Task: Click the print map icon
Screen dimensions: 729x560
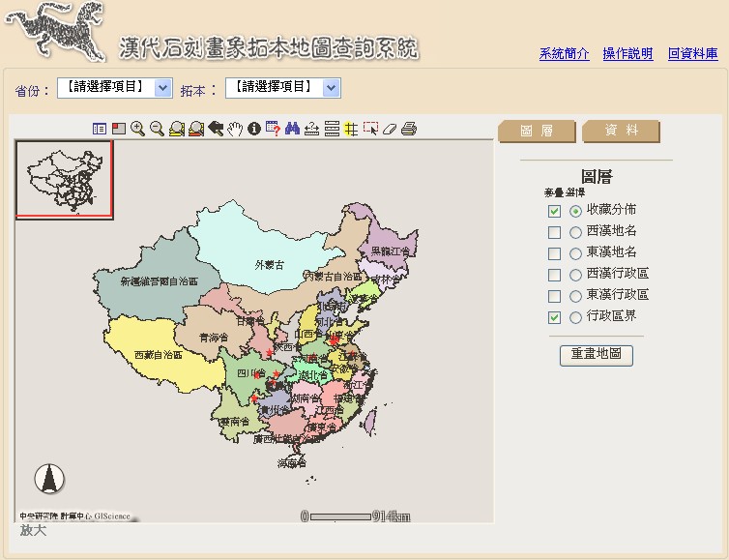Action: 408,129
